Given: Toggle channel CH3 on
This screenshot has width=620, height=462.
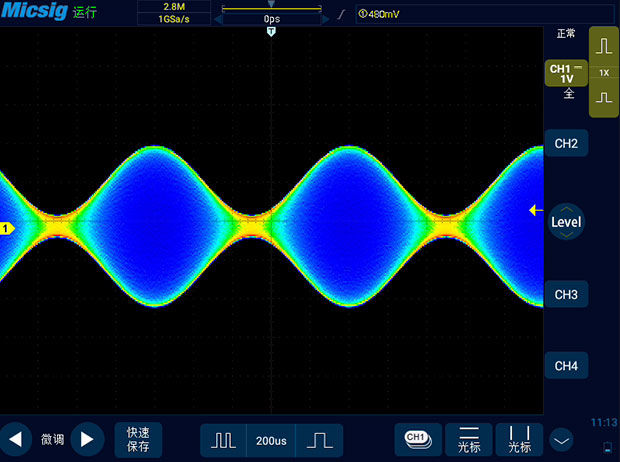Looking at the screenshot, I should 566,295.
